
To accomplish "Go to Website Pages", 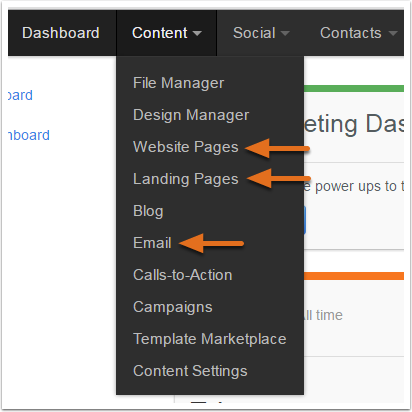I will [186, 147].
